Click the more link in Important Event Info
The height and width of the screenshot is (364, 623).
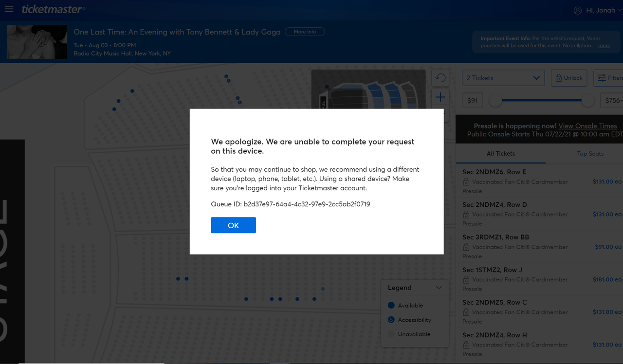pyautogui.click(x=604, y=46)
